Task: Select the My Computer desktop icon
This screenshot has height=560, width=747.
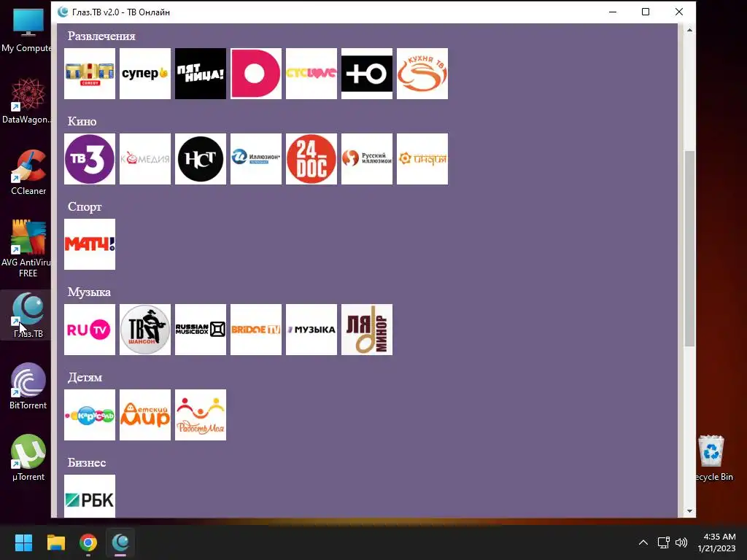Action: [x=27, y=29]
